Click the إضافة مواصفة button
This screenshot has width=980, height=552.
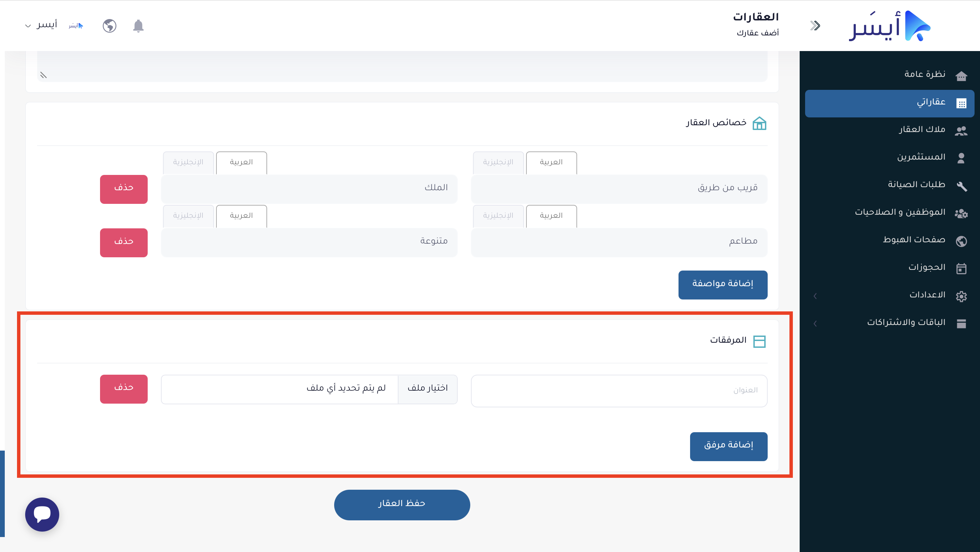722,285
